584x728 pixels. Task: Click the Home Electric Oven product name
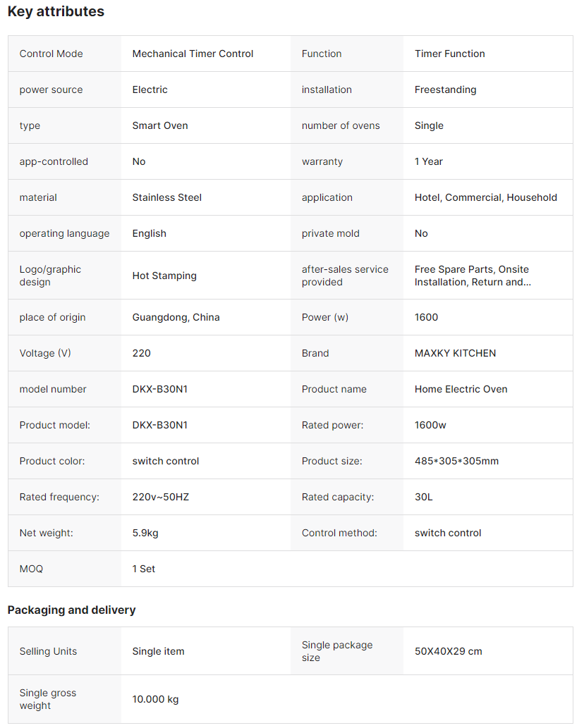pyautogui.click(x=461, y=389)
